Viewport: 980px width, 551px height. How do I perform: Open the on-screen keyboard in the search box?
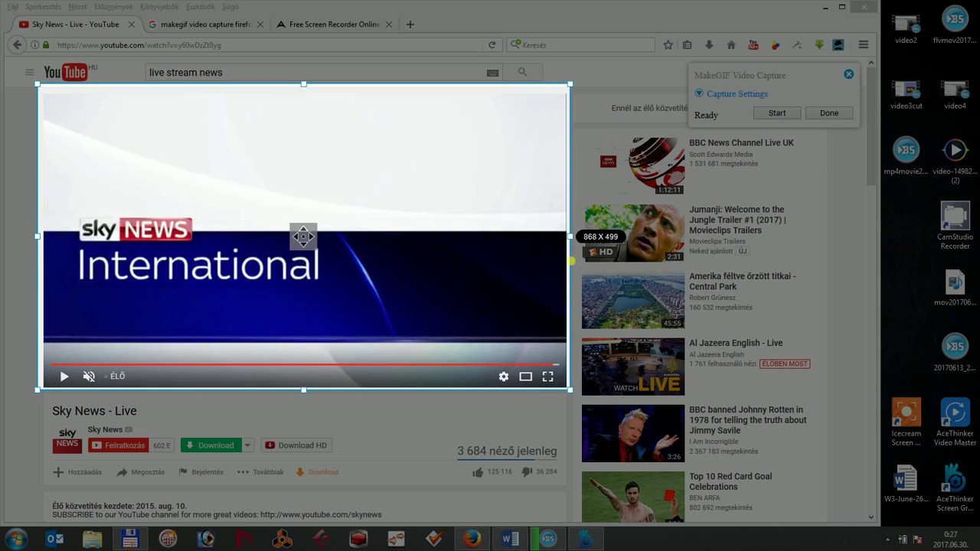point(492,73)
